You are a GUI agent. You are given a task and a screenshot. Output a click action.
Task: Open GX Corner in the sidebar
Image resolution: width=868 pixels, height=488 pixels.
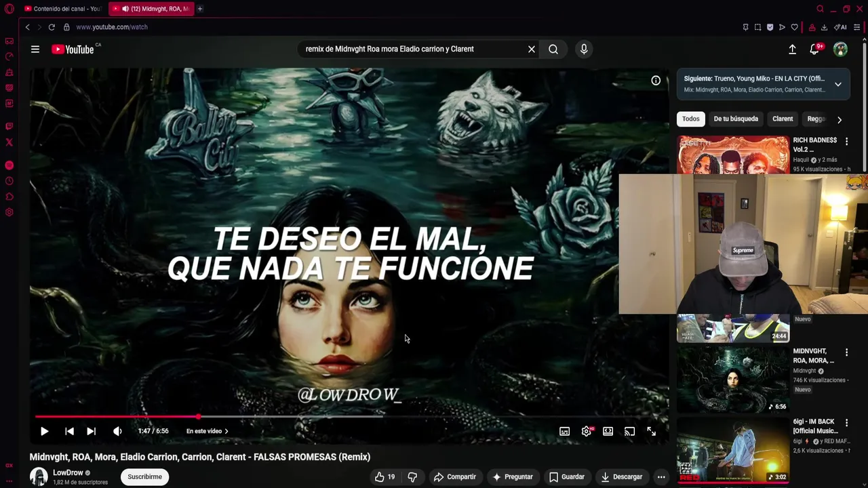tap(9, 41)
